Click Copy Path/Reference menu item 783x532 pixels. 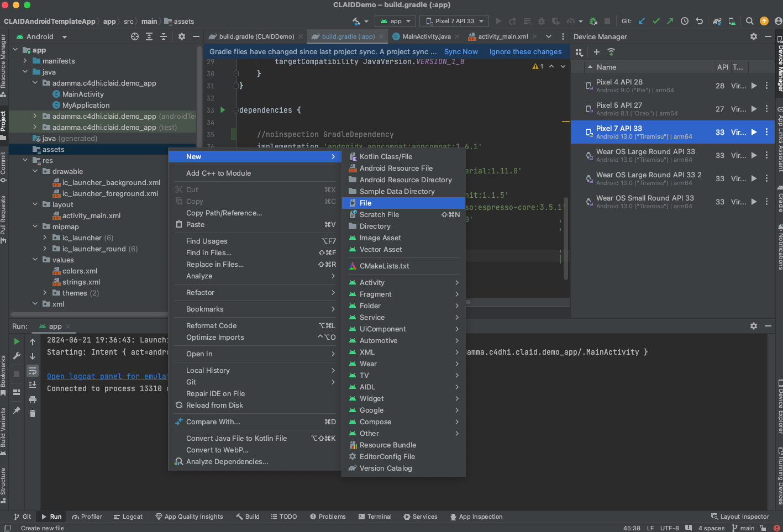[x=255, y=213]
